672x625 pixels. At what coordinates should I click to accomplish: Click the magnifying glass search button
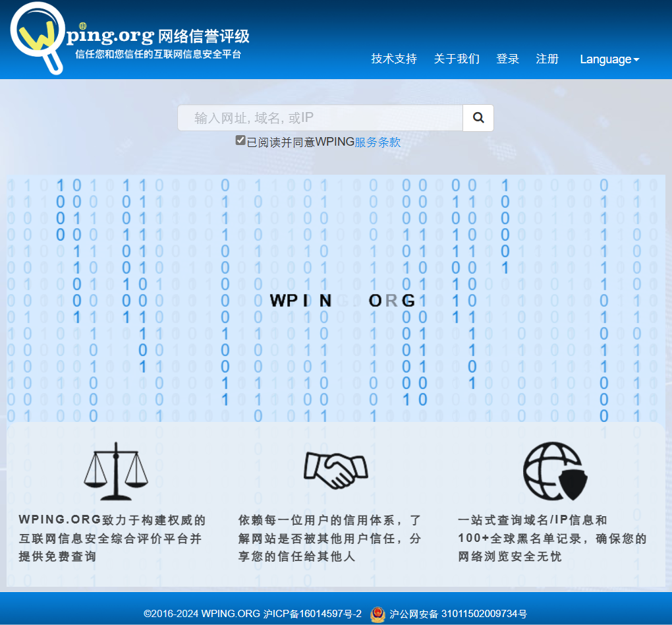(x=478, y=117)
